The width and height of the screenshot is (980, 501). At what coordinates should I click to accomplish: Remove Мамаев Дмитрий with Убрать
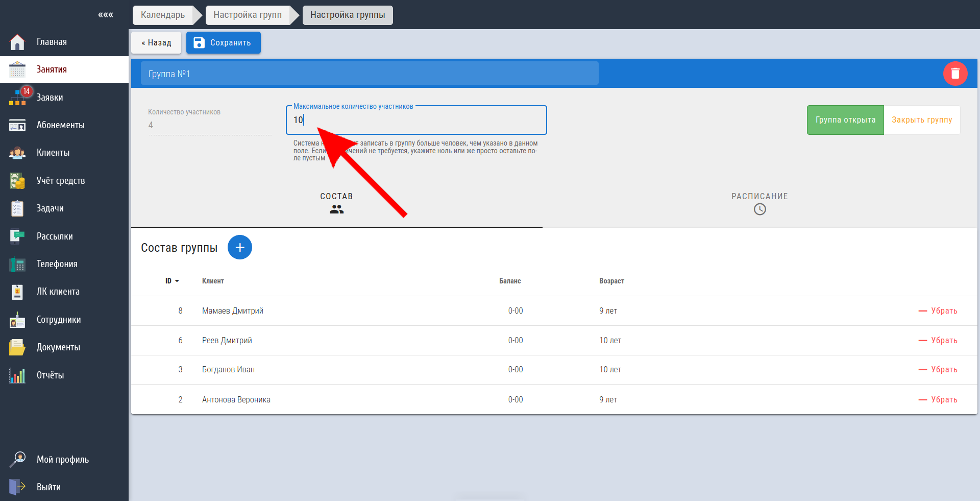tap(938, 311)
